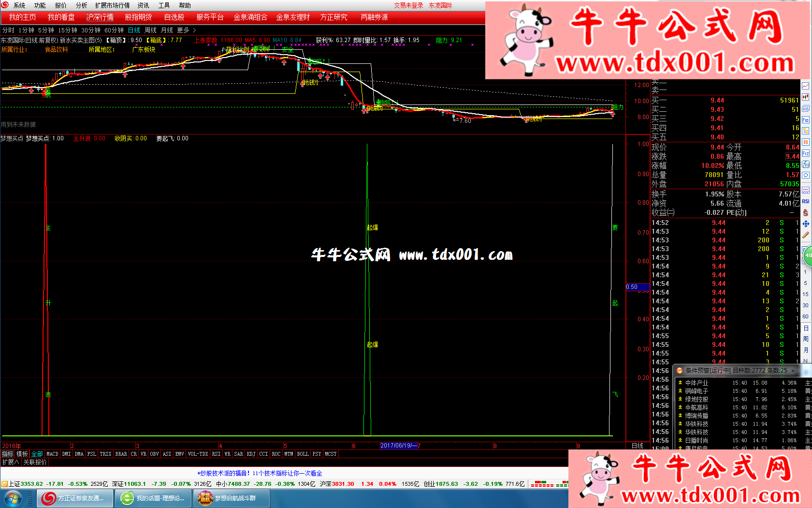Switch chart to 5分钟 period

[46, 30]
